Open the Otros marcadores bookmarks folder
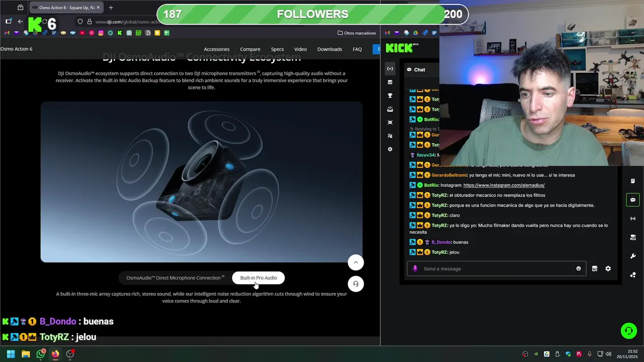The width and height of the screenshot is (644, 362). coord(357,33)
